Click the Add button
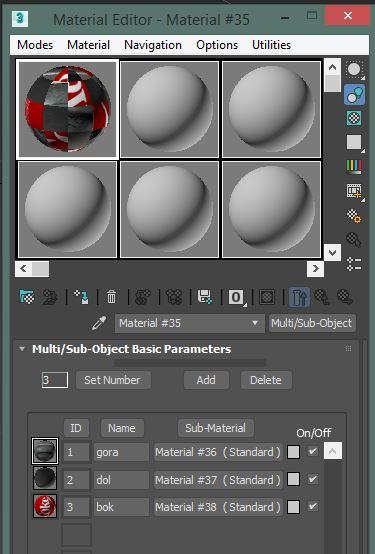This screenshot has width=375, height=554. tap(206, 380)
